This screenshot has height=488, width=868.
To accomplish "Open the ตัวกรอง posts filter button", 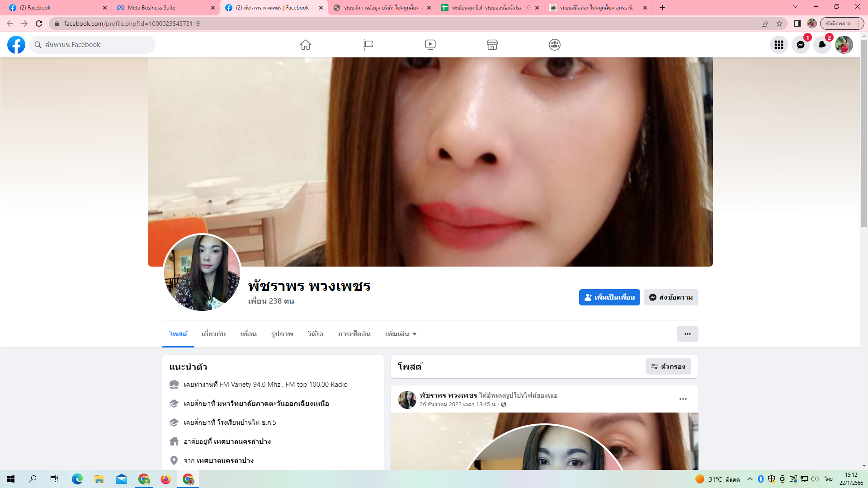I will (x=668, y=366).
